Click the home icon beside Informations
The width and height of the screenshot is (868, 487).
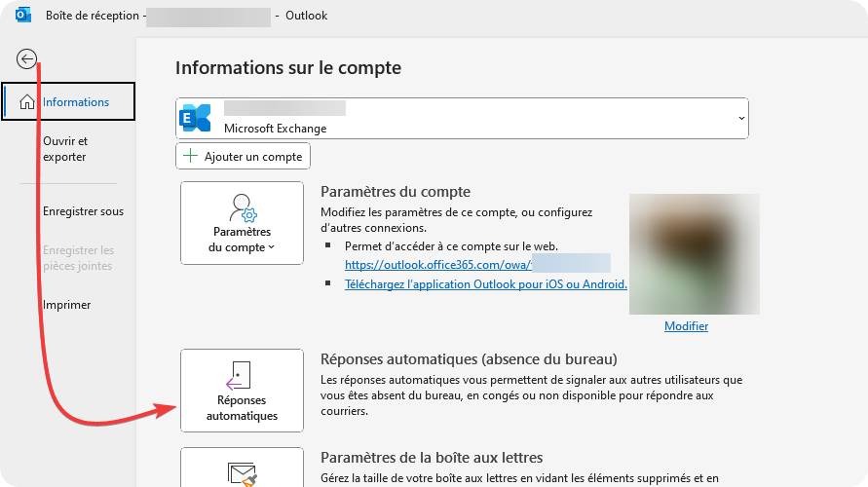click(27, 102)
